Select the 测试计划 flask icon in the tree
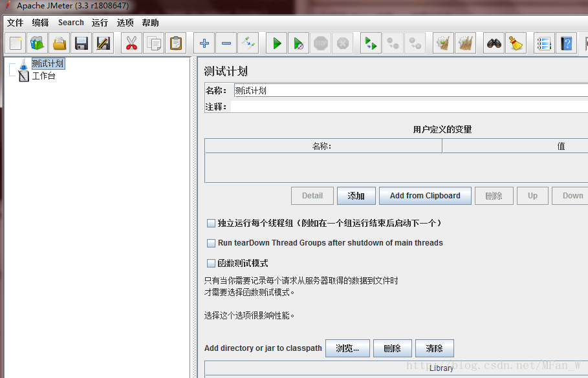588x378 pixels. (24, 64)
